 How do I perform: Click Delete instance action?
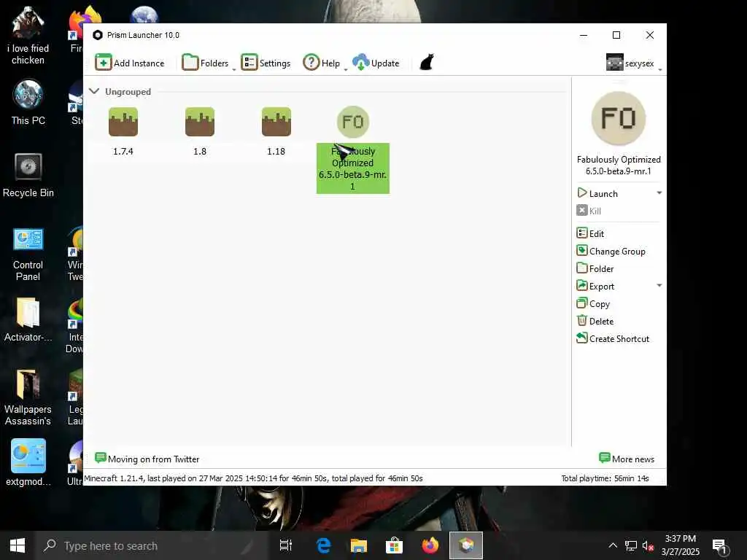click(x=595, y=321)
